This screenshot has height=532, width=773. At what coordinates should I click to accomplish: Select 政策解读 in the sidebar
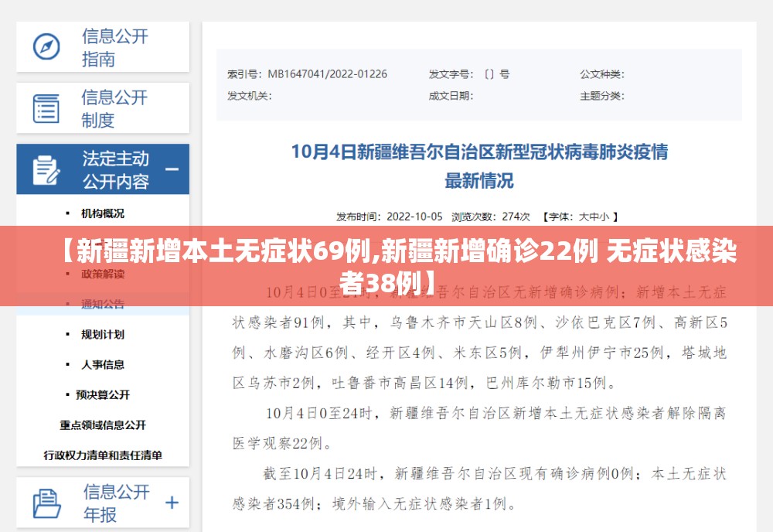tap(103, 274)
